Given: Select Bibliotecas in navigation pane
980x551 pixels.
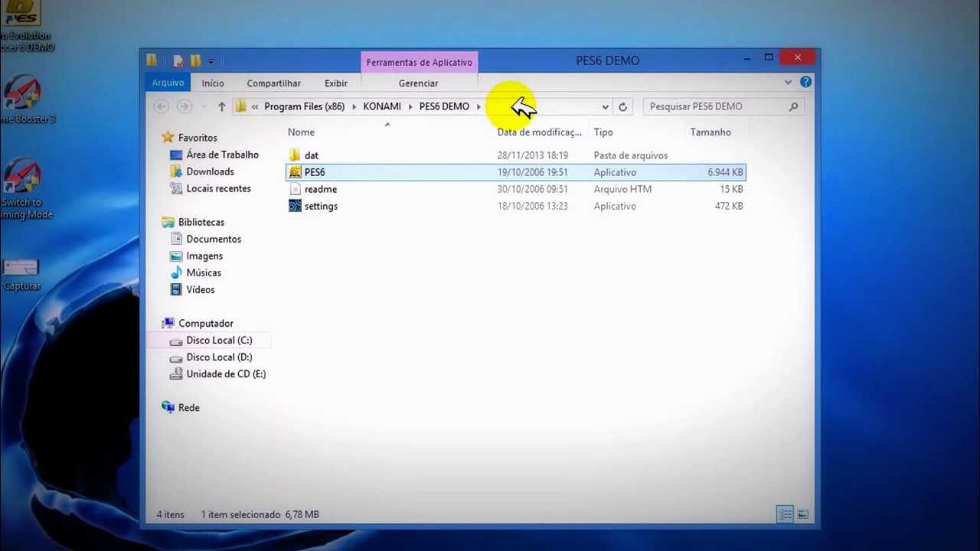Looking at the screenshot, I should [x=201, y=222].
